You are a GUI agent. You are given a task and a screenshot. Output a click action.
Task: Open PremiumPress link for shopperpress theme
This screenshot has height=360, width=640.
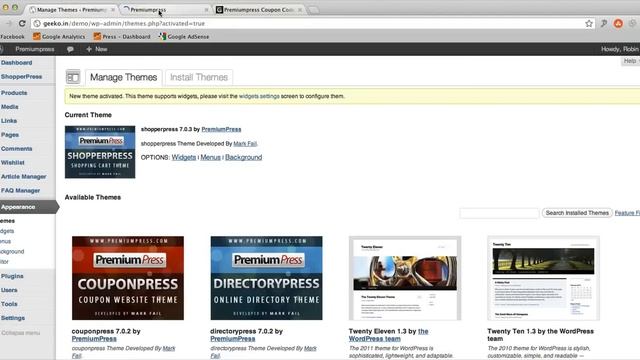[221, 129]
